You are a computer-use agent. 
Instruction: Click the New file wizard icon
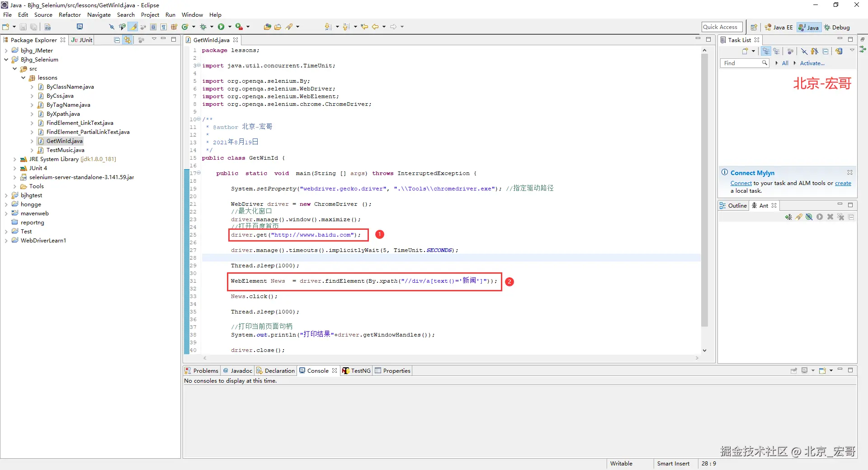point(6,27)
